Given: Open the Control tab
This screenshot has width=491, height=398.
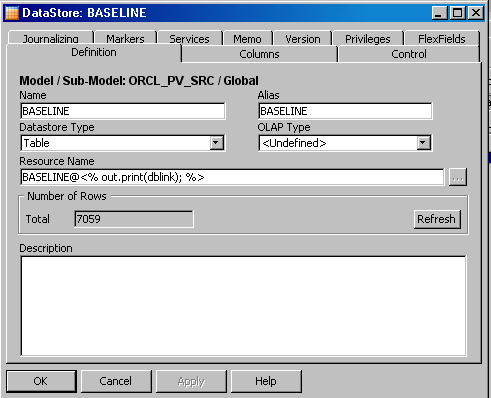Looking at the screenshot, I should [409, 54].
